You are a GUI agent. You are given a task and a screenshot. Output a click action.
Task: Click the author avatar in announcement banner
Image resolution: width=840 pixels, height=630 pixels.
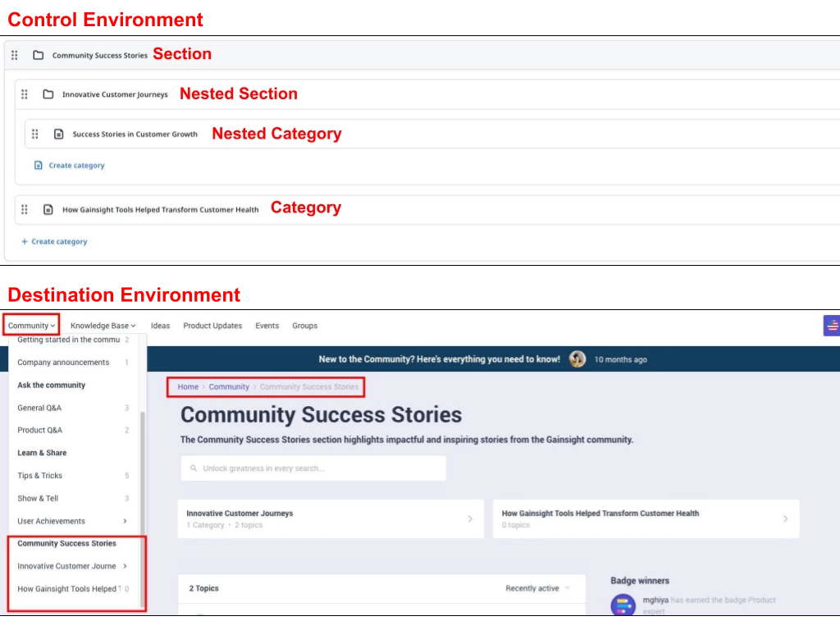577,359
